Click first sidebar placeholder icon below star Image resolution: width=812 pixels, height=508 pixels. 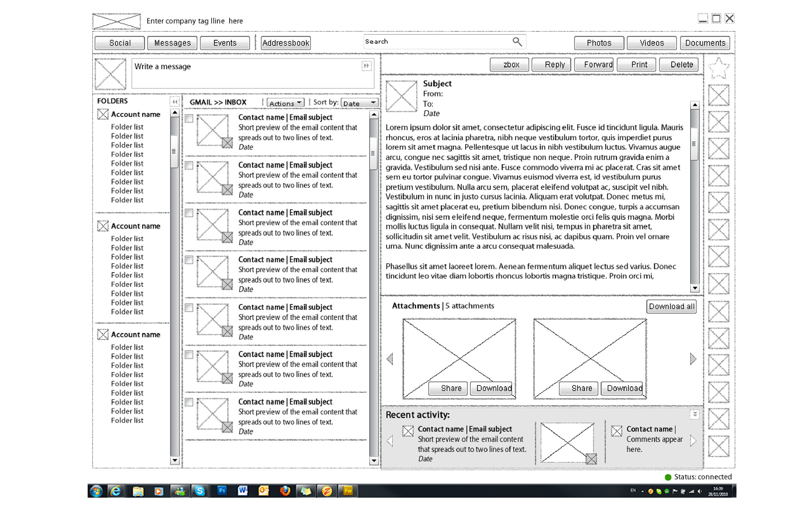click(719, 95)
